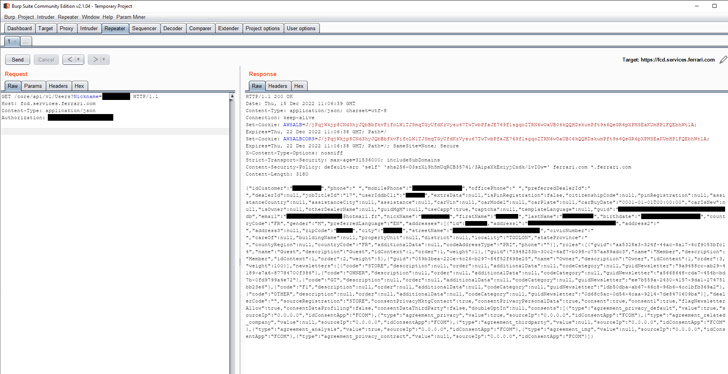Click the Authorization header line in request

(57, 118)
